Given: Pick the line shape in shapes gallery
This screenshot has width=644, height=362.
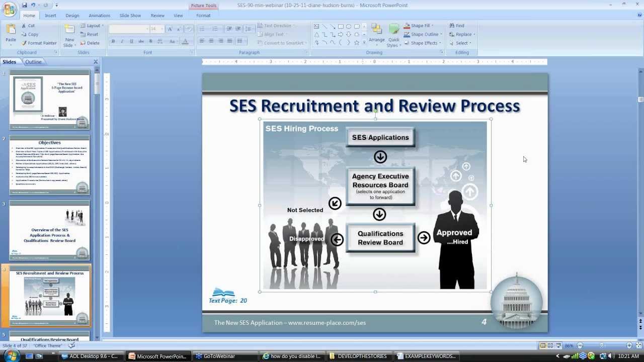Looking at the screenshot, I should tap(325, 26).
